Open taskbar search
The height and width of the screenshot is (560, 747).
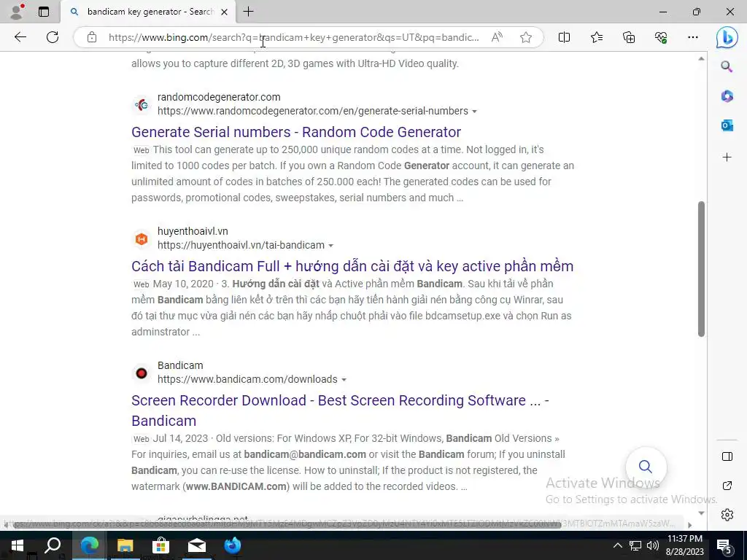(x=53, y=545)
